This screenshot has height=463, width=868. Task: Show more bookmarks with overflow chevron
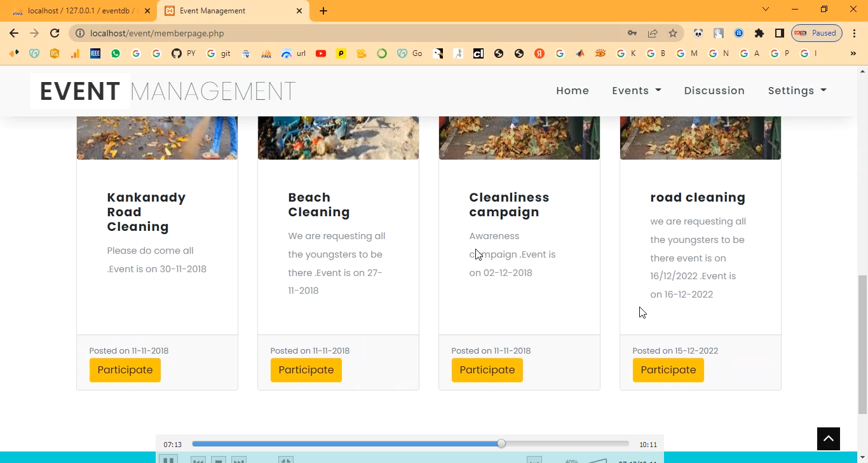point(853,53)
